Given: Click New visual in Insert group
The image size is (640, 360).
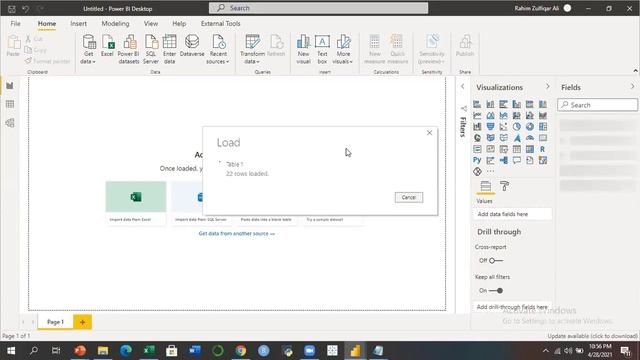Looking at the screenshot, I should click(303, 49).
